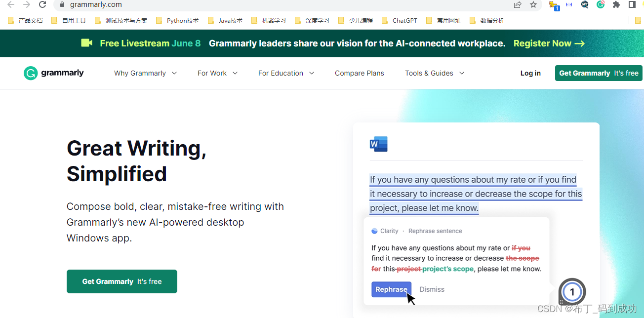Click the Rephrase sentence label
Viewport: 644px width, 318px height.
[435, 231]
